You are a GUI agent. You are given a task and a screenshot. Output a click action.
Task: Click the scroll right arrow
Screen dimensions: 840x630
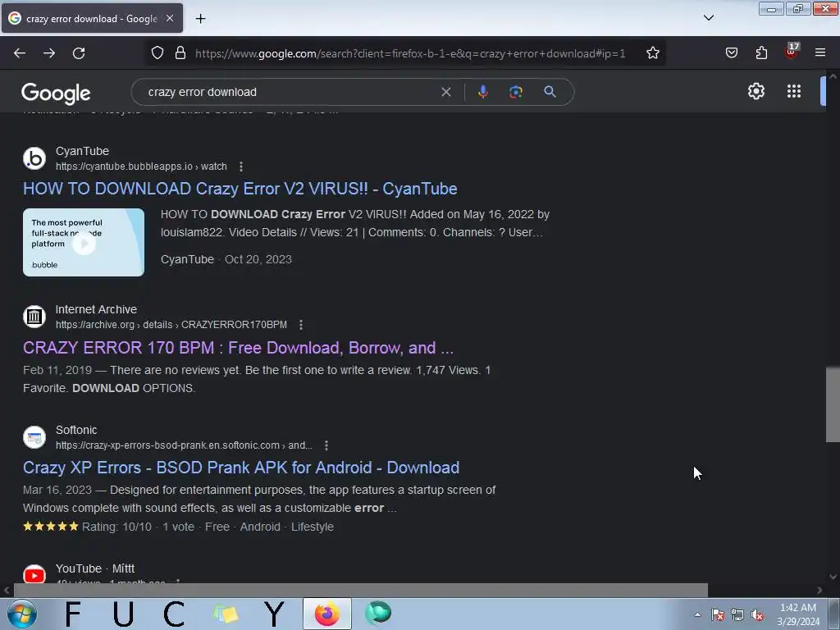[x=819, y=590]
